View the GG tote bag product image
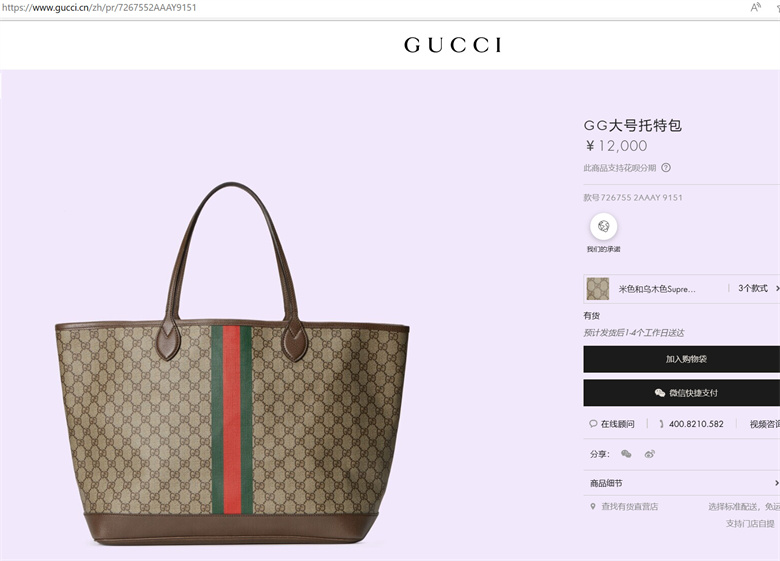 [x=232, y=363]
